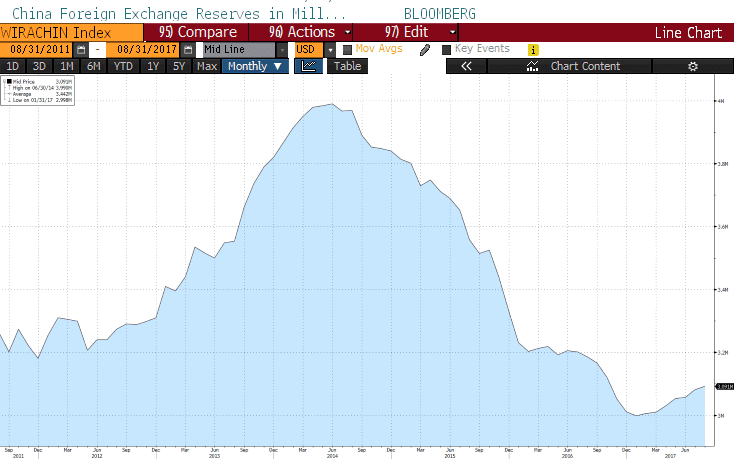
Task: Open the USD currency dropdown
Action: (330, 50)
